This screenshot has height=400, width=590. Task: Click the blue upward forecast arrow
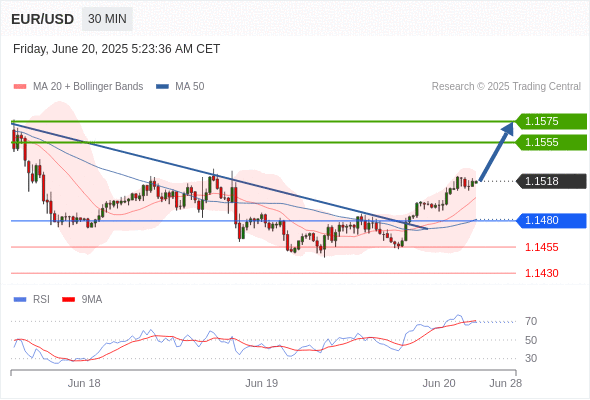click(497, 151)
